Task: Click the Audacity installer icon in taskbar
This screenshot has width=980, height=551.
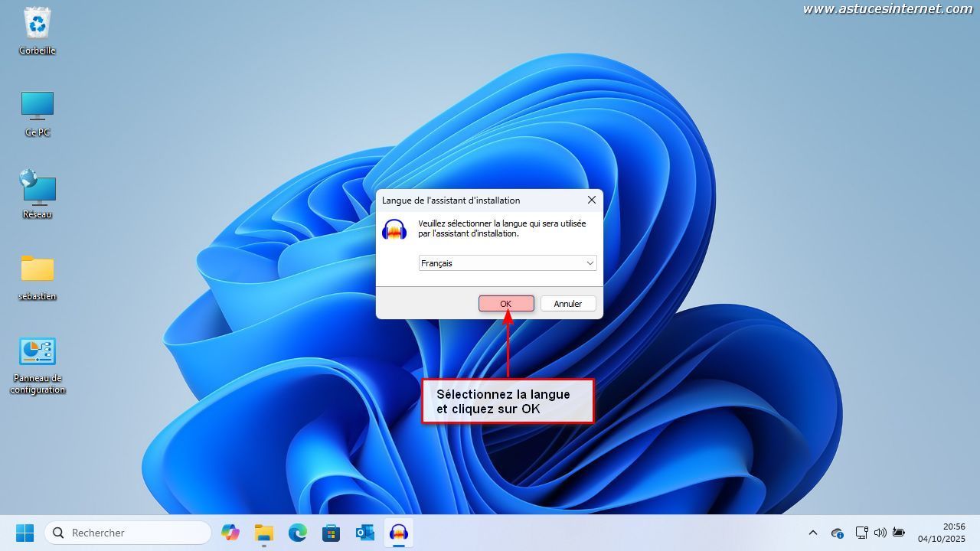Action: click(x=398, y=533)
